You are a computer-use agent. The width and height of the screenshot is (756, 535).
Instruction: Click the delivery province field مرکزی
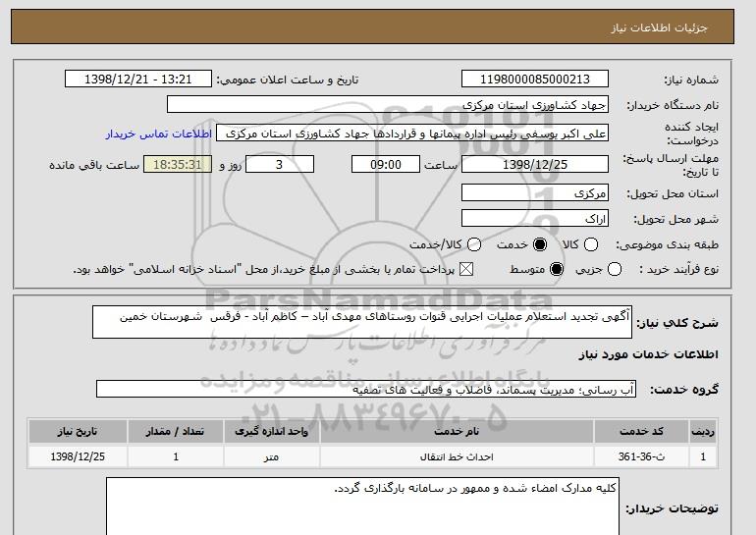coord(535,192)
